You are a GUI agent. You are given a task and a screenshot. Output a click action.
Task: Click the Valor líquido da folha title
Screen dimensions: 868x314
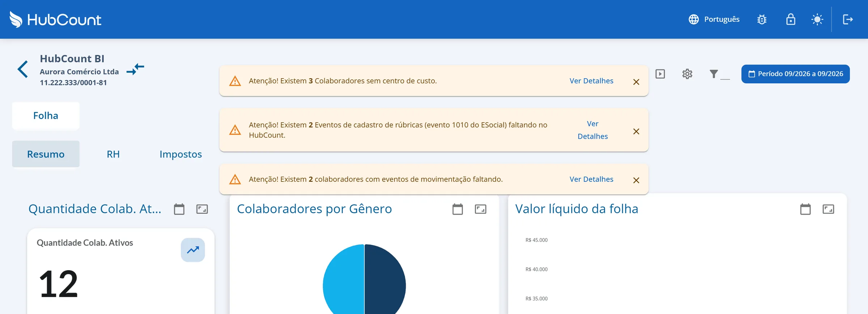(576, 209)
